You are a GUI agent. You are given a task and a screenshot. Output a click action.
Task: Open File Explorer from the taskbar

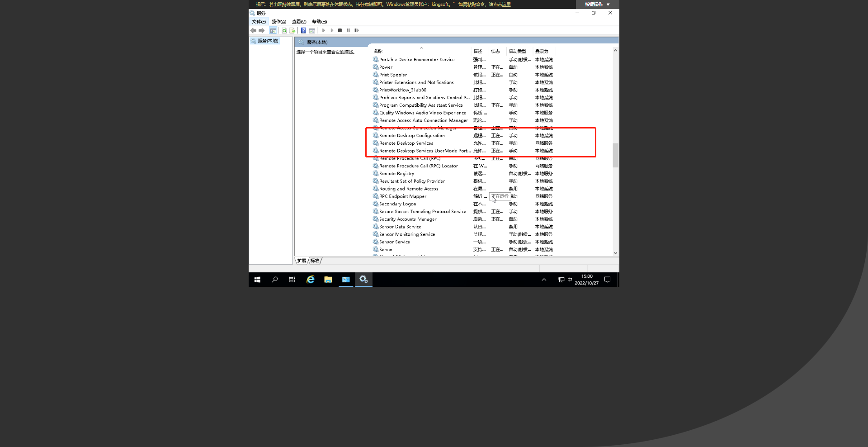(328, 280)
